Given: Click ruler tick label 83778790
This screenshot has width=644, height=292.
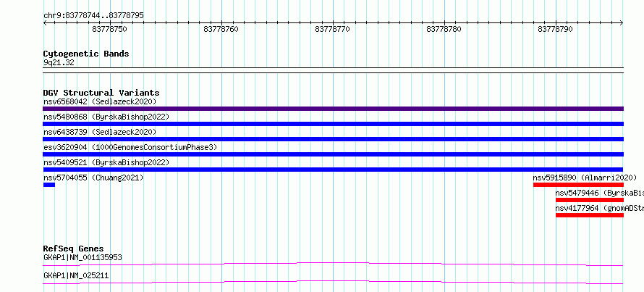Looking at the screenshot, I should tap(555, 29).
